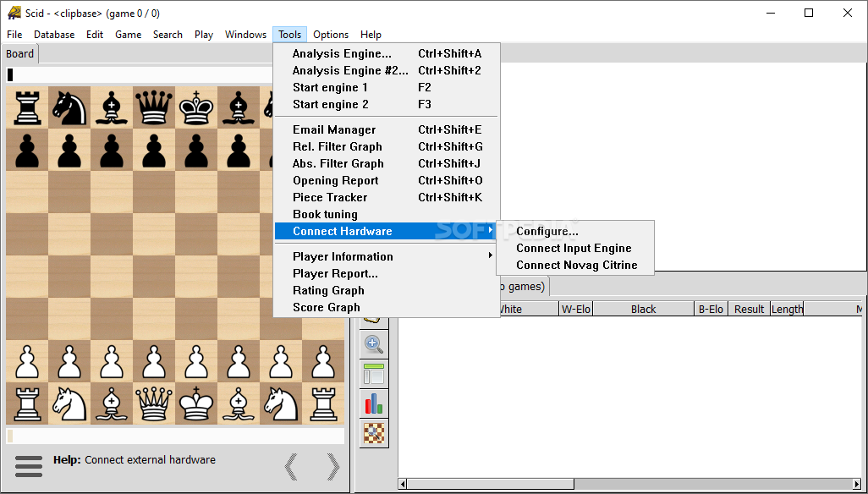The image size is (868, 494).
Task: Select the black queen on d8
Action: coord(154,107)
